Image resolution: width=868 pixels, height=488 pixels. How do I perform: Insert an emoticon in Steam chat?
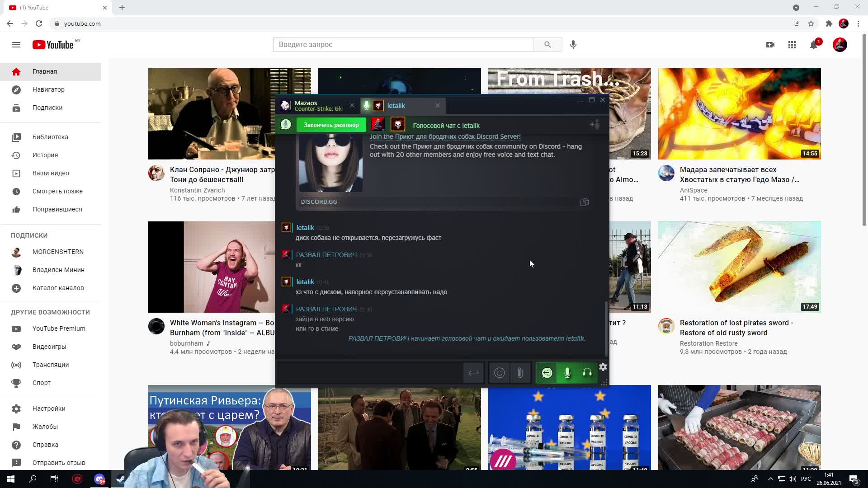click(499, 373)
